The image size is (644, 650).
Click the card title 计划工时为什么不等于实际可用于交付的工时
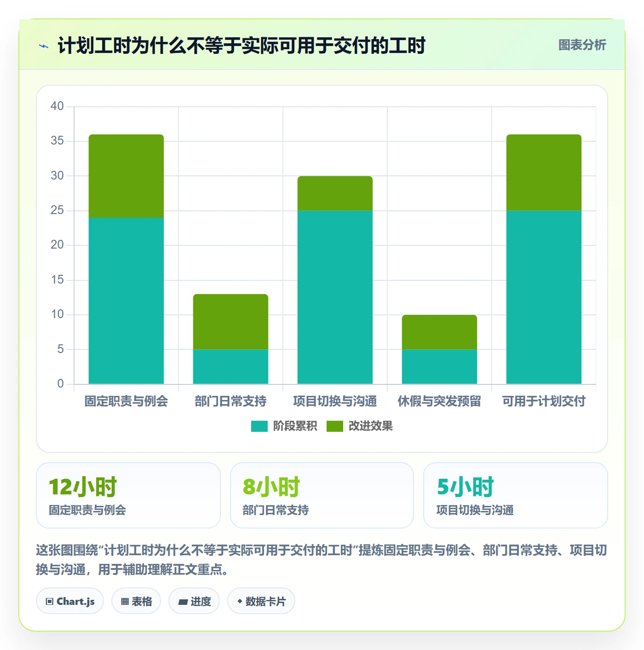pos(241,46)
